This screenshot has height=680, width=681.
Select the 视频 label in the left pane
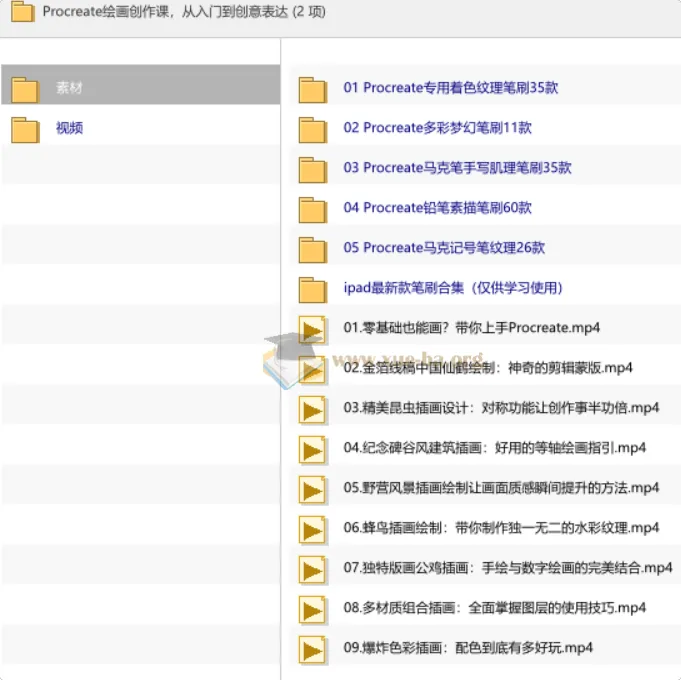69,128
